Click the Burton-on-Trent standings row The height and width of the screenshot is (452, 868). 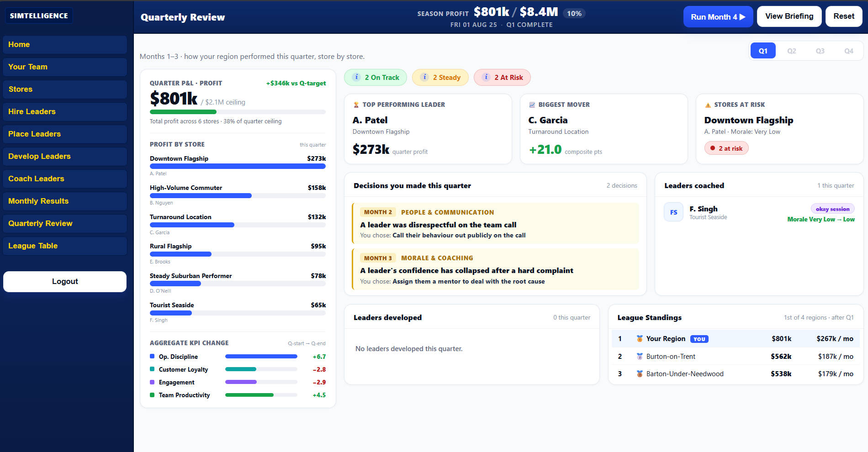[x=736, y=356]
